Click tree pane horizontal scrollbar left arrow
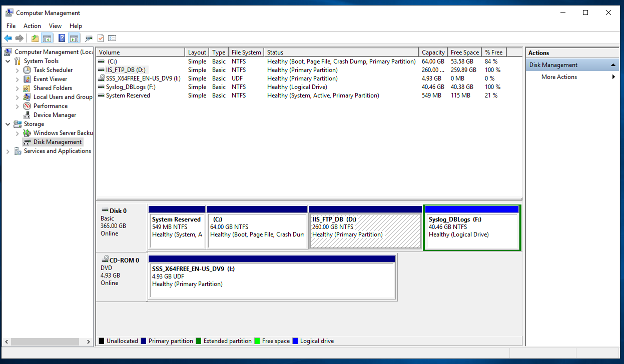Screen dimensions: 624x364 7,342
